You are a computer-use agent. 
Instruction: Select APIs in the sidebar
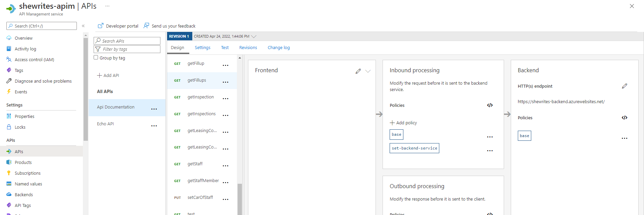pos(19,152)
